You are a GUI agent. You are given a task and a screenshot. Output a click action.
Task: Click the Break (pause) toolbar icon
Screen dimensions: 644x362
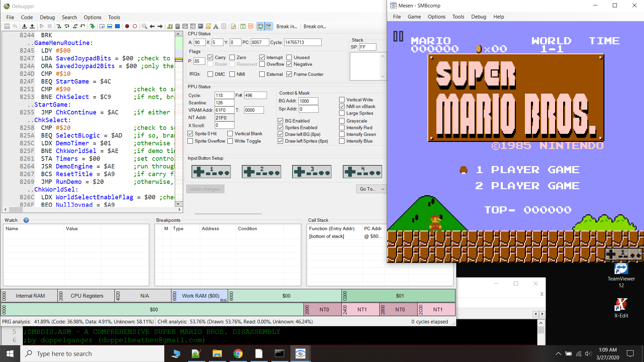[50, 26]
